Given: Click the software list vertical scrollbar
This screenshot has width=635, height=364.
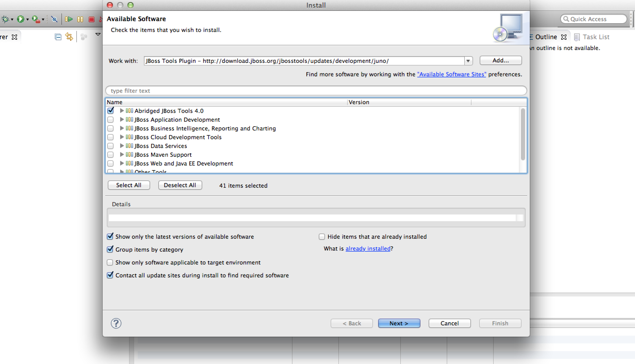Looking at the screenshot, I should click(x=523, y=134).
